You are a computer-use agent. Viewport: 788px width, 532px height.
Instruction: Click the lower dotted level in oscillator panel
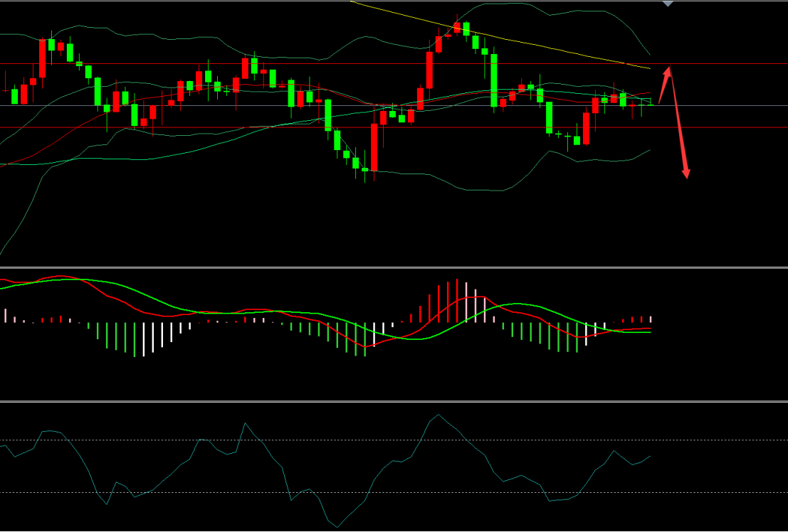coord(394,492)
